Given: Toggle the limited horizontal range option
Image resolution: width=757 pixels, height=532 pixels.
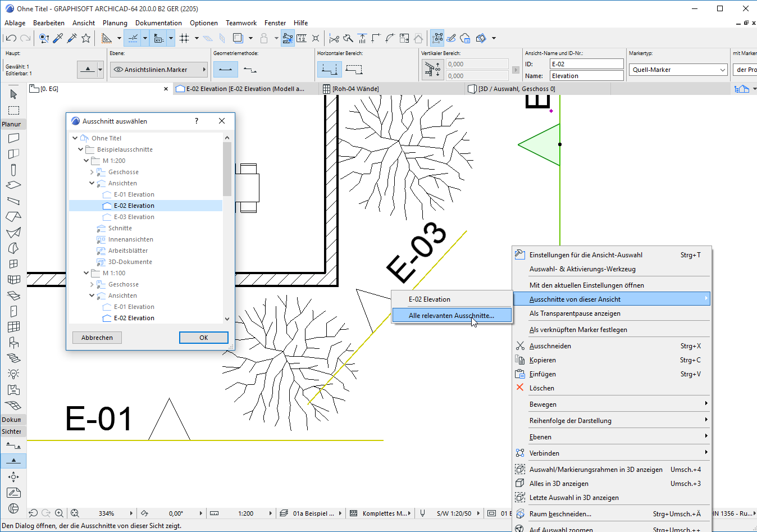Looking at the screenshot, I should [x=354, y=70].
